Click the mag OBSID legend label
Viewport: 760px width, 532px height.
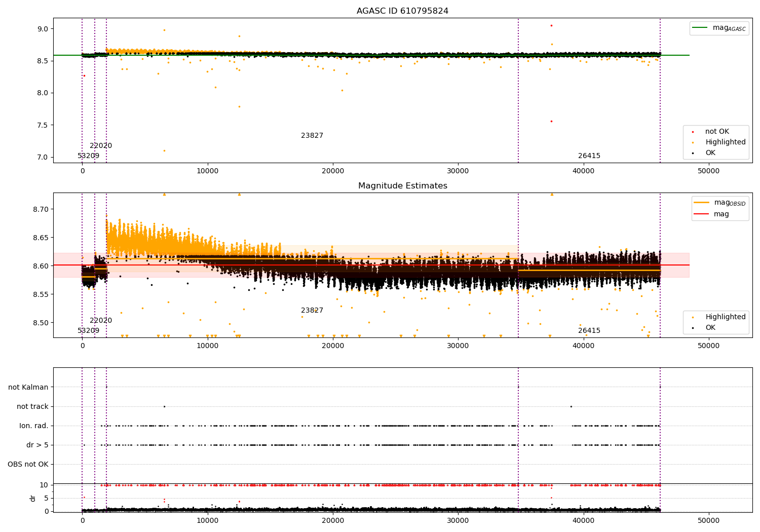point(730,203)
